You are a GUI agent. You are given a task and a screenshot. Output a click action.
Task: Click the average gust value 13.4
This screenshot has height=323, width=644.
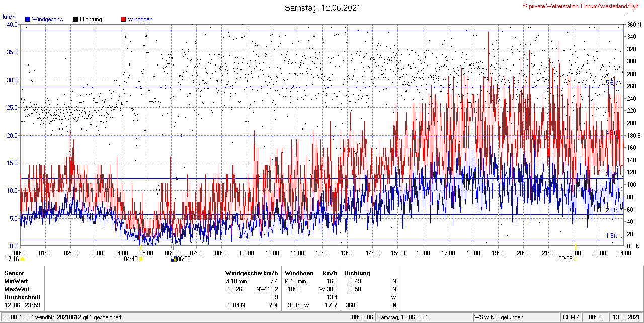tap(332, 297)
